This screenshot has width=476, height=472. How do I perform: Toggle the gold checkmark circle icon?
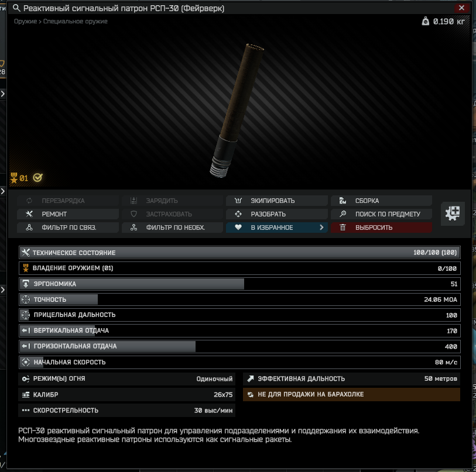coord(37,178)
